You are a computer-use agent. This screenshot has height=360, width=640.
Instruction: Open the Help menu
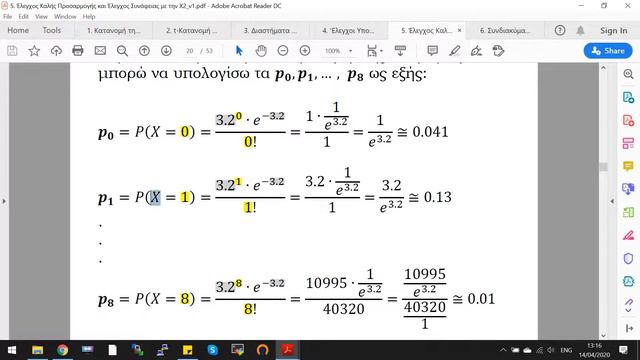click(x=89, y=17)
